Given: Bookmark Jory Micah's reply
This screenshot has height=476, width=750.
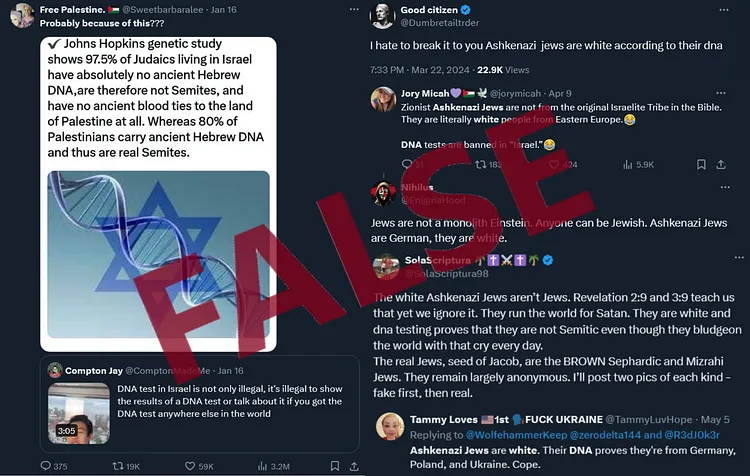Looking at the screenshot, I should pyautogui.click(x=701, y=165).
